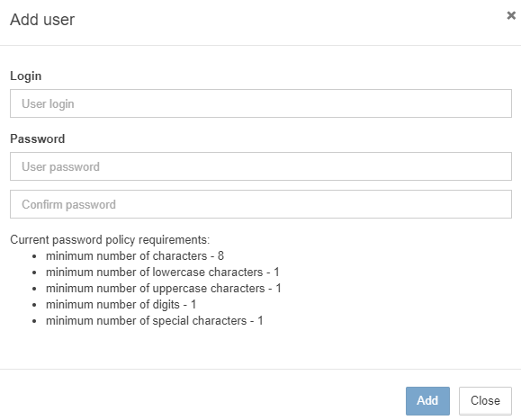Viewport: 521px width, 420px height.
Task: Click the bullet before special characters requirement
Action: (x=34, y=321)
